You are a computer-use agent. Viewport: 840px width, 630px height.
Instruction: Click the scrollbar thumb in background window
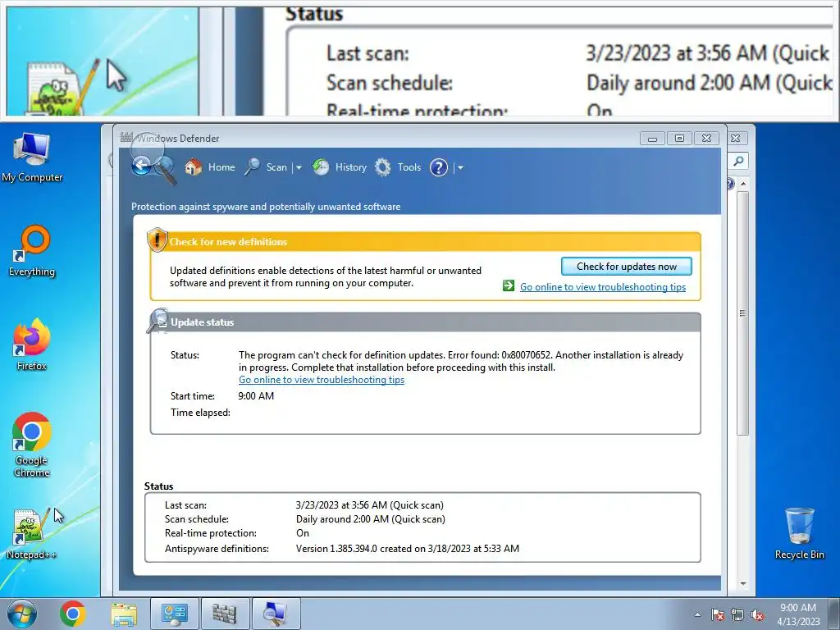(x=742, y=313)
